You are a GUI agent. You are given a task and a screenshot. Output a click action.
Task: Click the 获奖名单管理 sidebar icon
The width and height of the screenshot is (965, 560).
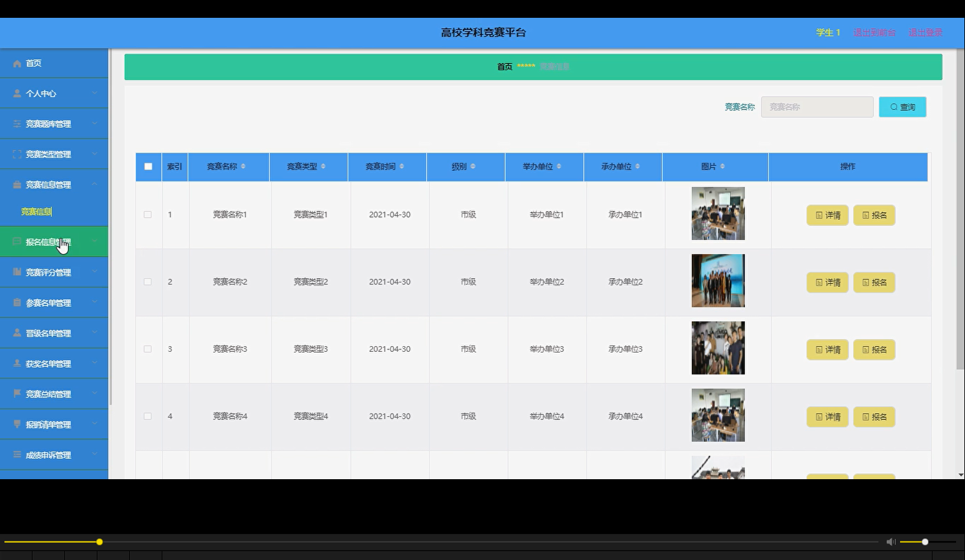point(17,364)
